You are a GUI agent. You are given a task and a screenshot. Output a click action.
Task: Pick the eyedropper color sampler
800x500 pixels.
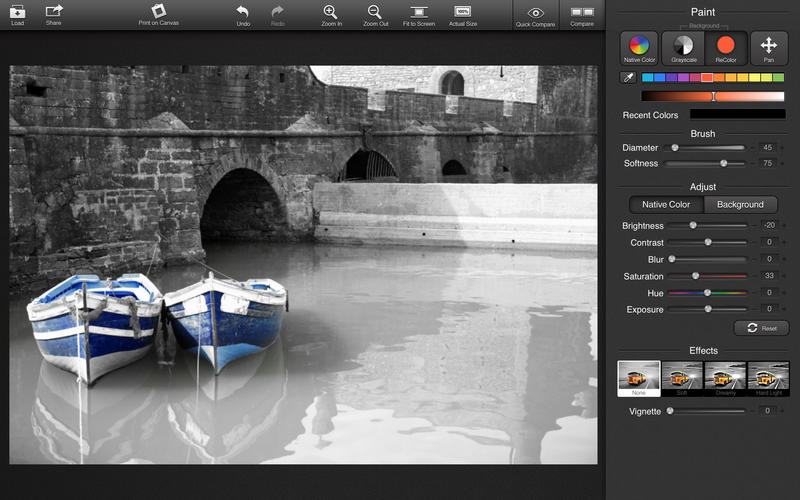[628, 77]
